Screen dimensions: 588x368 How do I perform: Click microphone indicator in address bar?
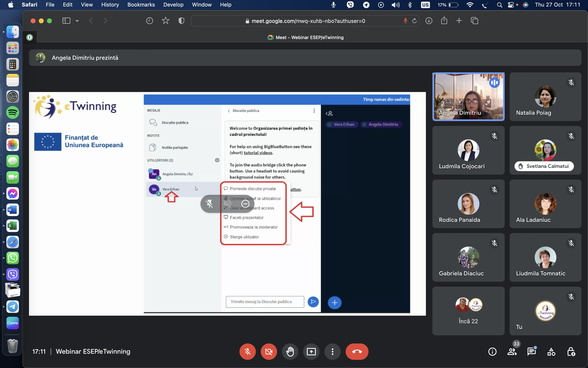click(405, 21)
